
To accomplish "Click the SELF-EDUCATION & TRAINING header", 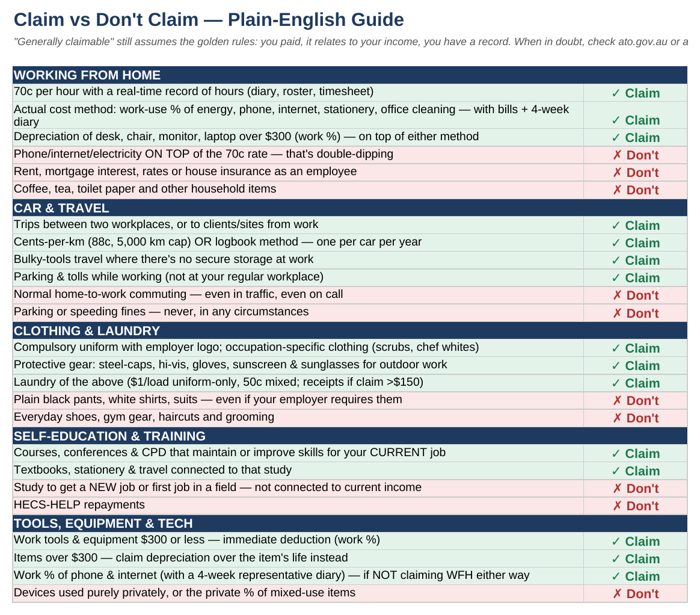I will (349, 436).
